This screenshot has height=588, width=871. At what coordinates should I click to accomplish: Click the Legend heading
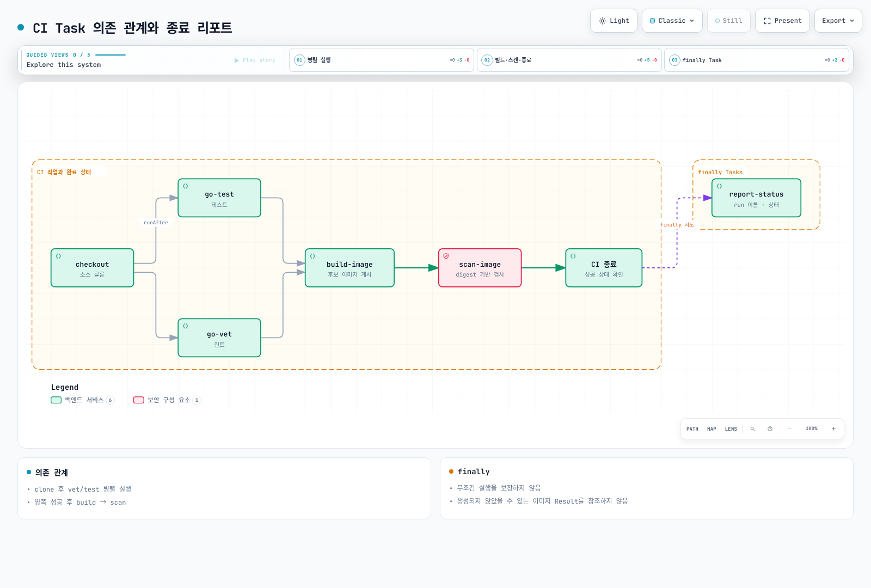pos(65,387)
